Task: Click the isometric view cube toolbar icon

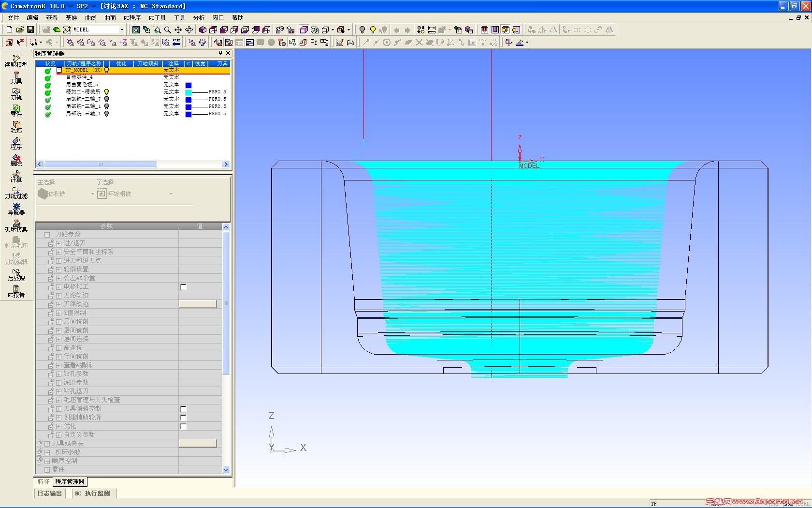Action: 203,30
